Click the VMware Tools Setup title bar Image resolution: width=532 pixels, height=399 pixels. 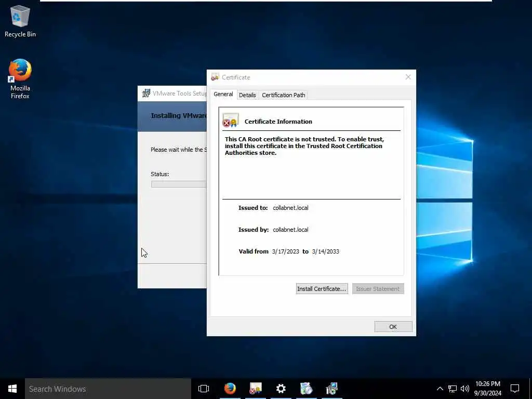[172, 94]
